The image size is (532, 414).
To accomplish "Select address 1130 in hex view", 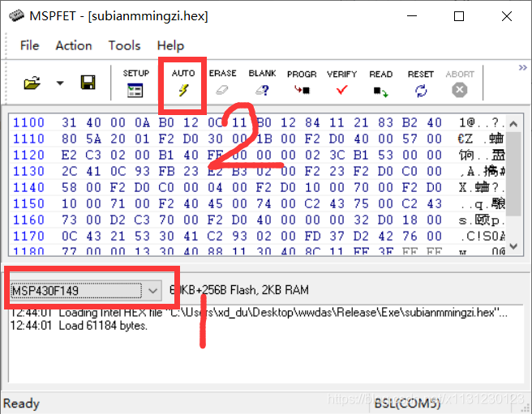I will coord(28,171).
